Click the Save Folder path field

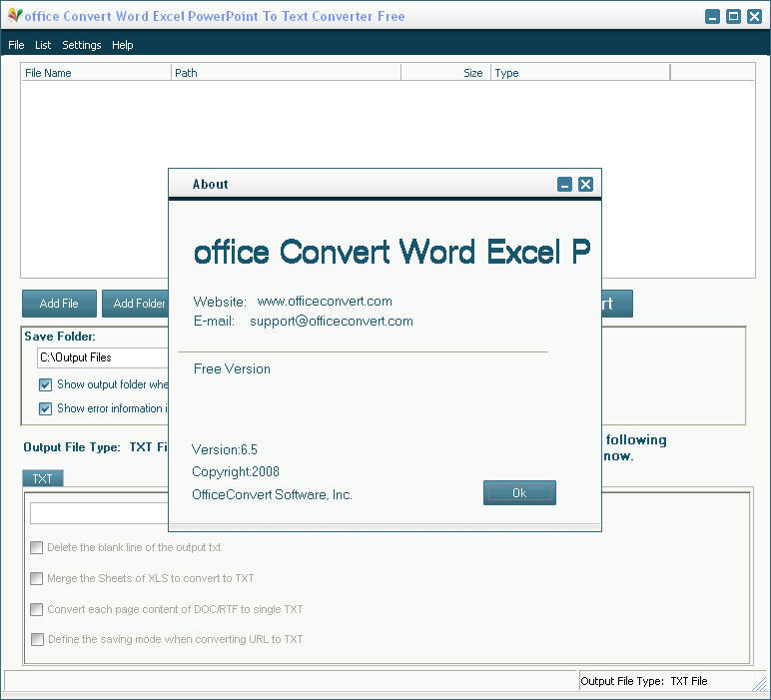click(x=102, y=357)
